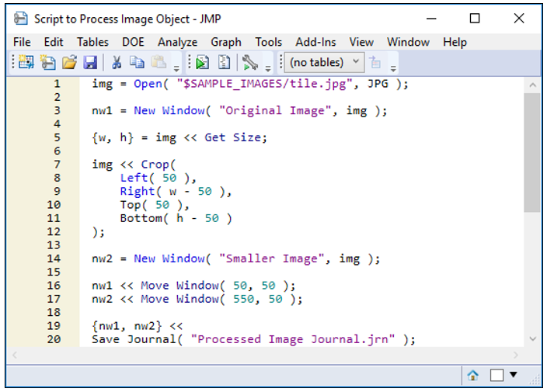Click the Crop( keyword
This screenshot has height=392, width=547.
pos(158,165)
